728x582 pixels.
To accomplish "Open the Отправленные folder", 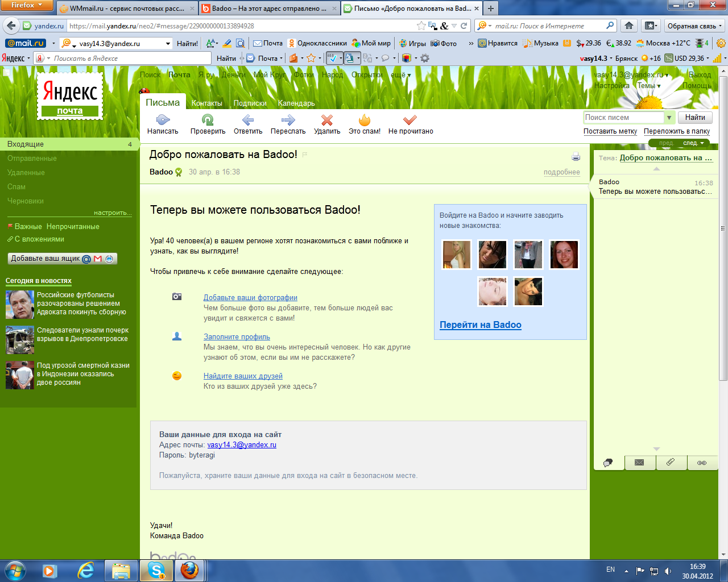I will point(32,159).
